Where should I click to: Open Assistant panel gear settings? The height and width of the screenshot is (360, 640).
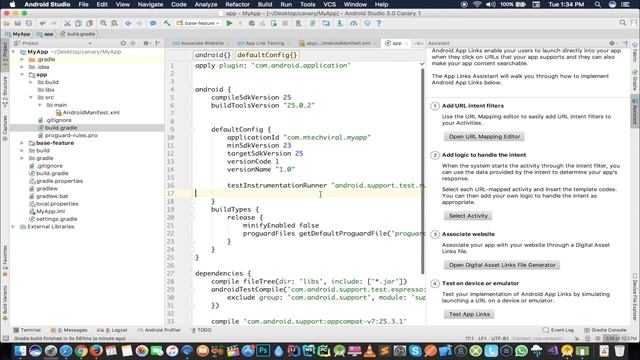click(612, 43)
